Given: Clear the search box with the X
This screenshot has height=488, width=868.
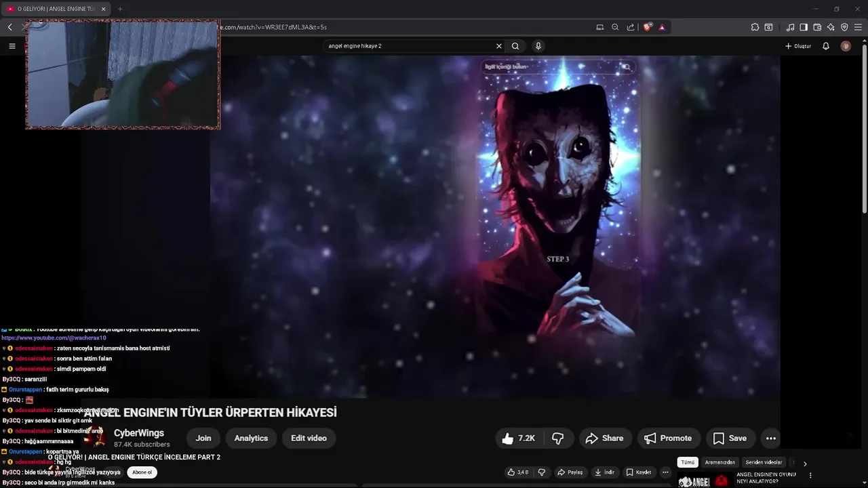Looking at the screenshot, I should pos(499,46).
